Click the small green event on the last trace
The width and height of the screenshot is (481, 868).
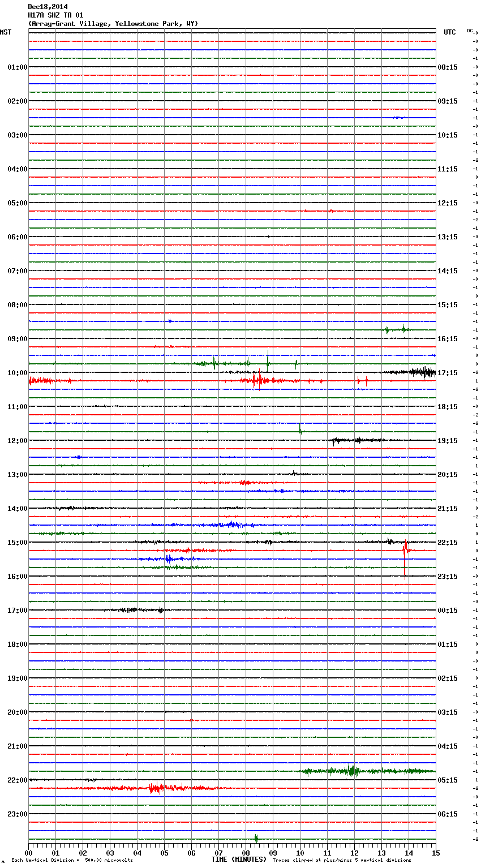(x=256, y=839)
